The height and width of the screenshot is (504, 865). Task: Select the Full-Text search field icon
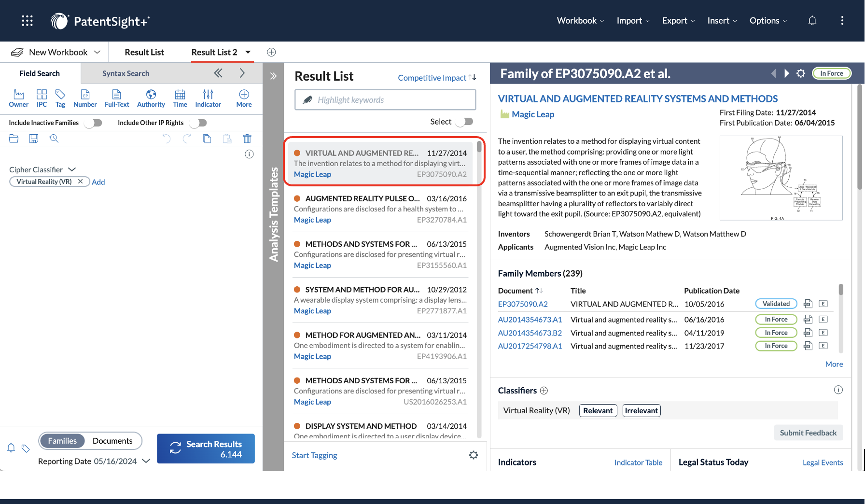click(x=117, y=98)
